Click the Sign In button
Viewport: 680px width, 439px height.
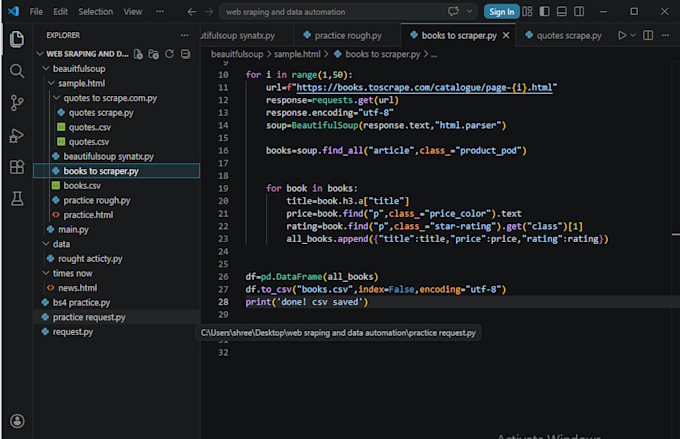point(501,12)
